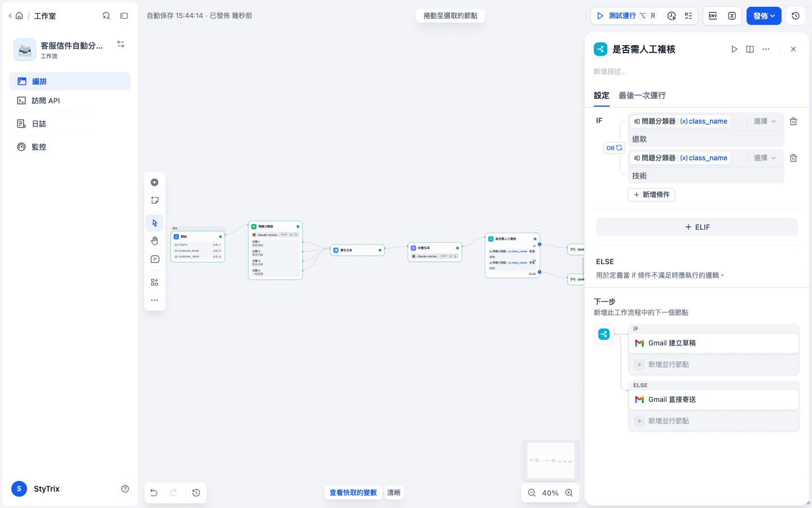
Task: Open the StyTrix account avatar
Action: pos(19,489)
